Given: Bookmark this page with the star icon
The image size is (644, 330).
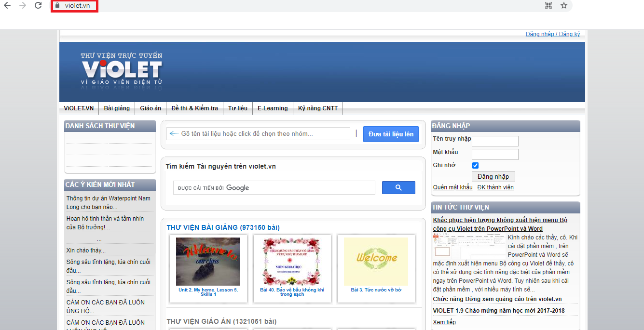Looking at the screenshot, I should [563, 6].
